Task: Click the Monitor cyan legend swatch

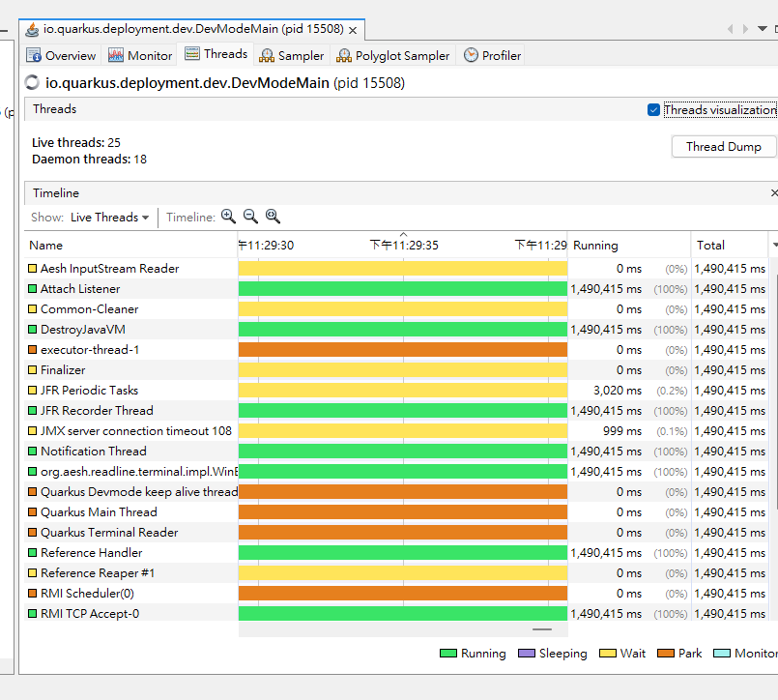Action: [x=721, y=654]
